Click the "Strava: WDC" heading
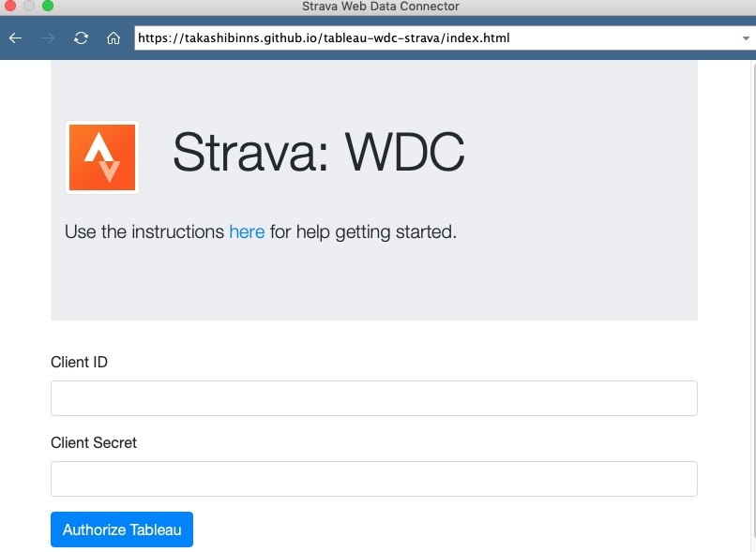The height and width of the screenshot is (552, 756). pos(318,152)
